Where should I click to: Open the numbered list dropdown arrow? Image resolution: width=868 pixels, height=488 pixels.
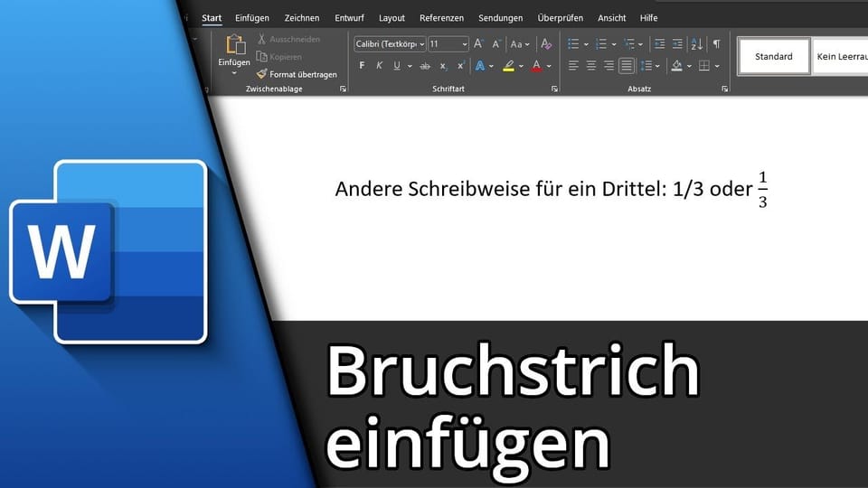click(614, 44)
